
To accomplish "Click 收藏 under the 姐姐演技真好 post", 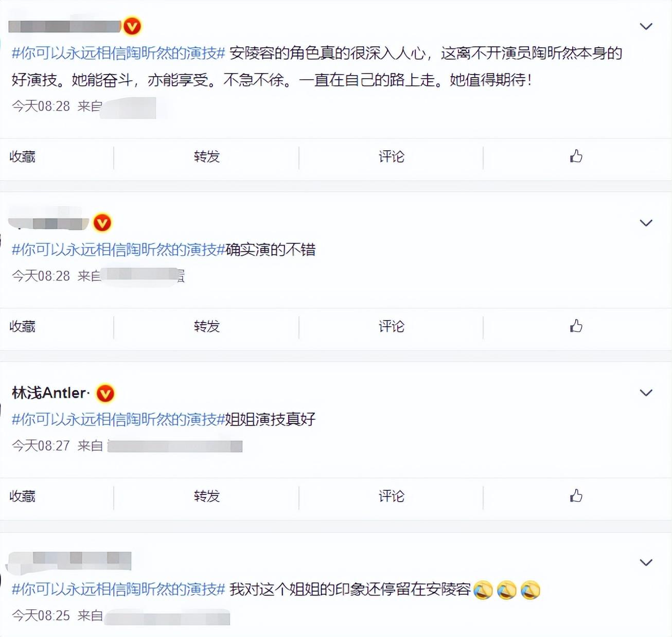I will tap(23, 496).
